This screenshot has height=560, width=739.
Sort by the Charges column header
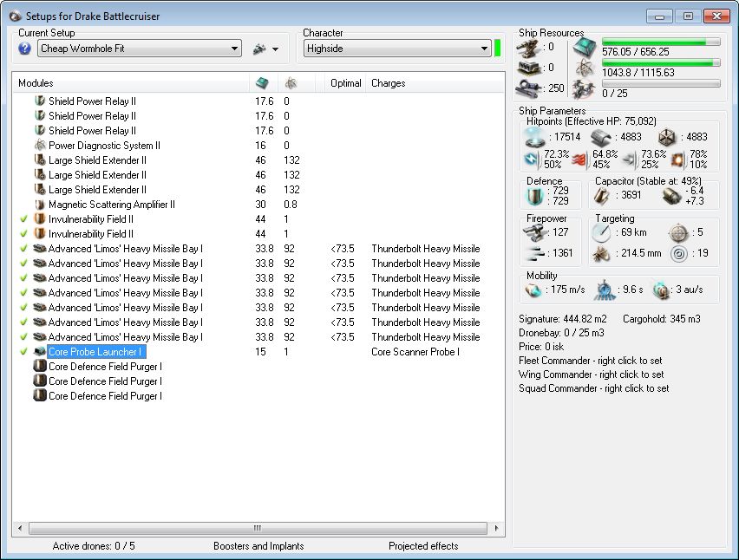coord(389,83)
